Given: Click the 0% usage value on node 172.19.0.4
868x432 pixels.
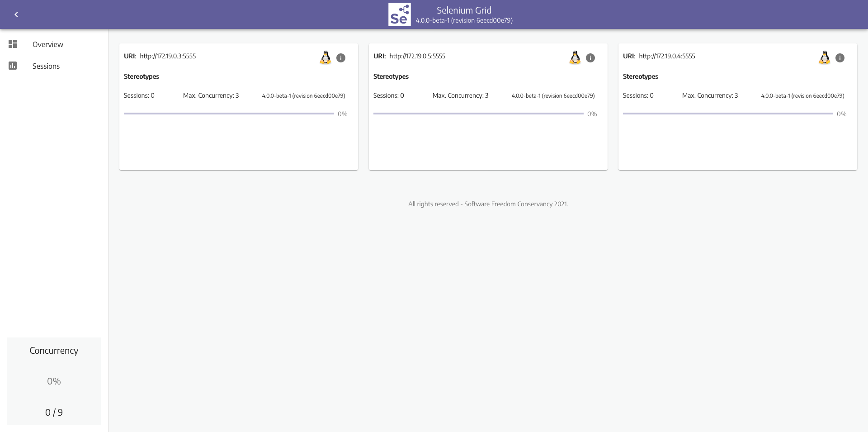Looking at the screenshot, I should pyautogui.click(x=842, y=114).
